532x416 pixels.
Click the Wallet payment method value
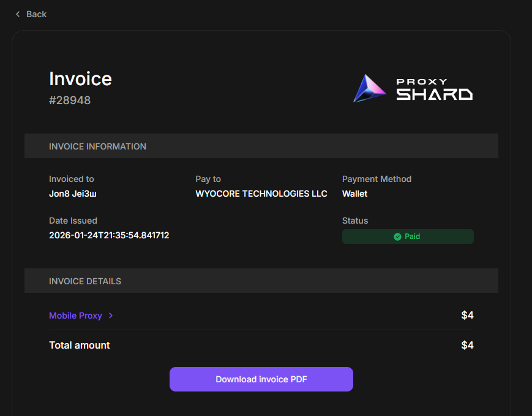(x=354, y=194)
